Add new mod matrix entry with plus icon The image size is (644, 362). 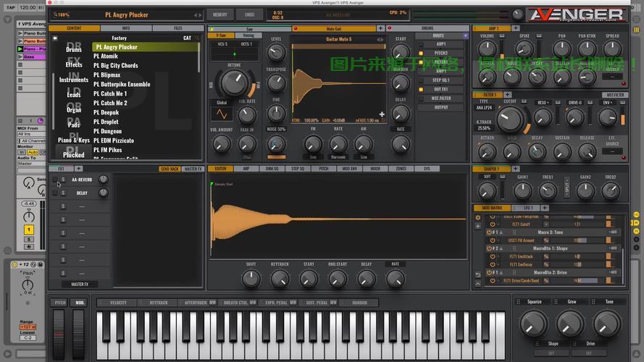pyautogui.click(x=477, y=226)
